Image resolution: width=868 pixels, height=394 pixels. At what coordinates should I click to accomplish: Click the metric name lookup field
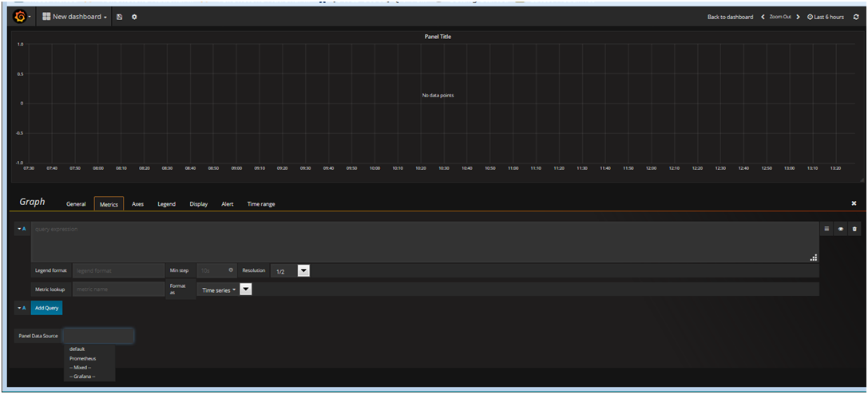pyautogui.click(x=118, y=289)
